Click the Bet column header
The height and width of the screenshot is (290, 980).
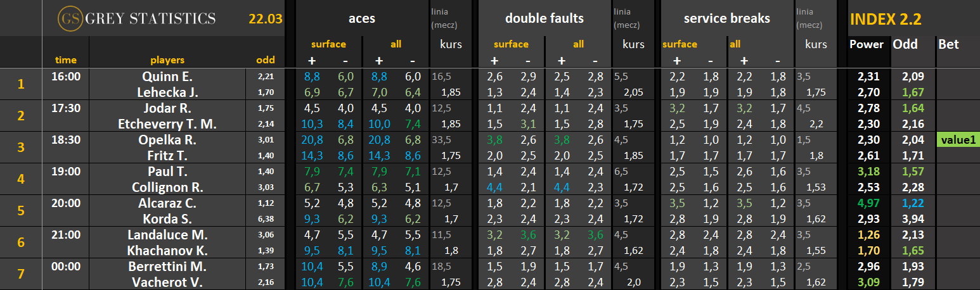click(948, 44)
